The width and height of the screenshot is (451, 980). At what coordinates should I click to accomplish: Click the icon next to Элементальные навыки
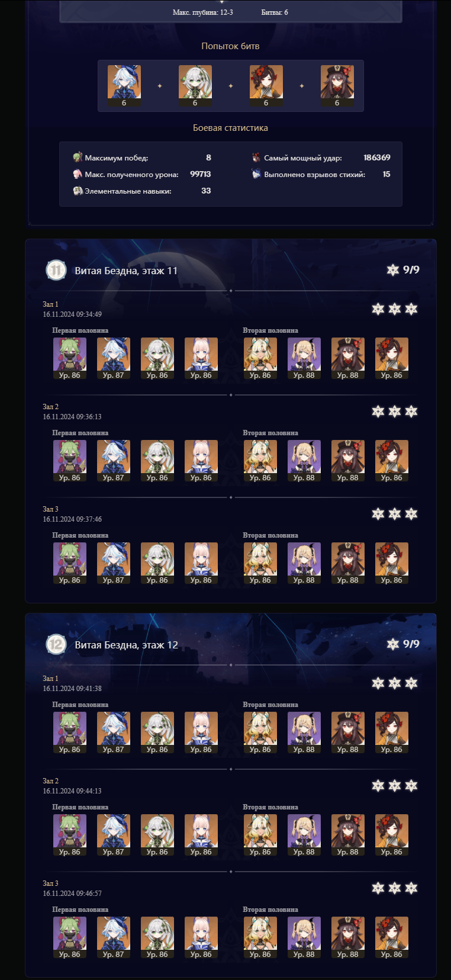click(x=78, y=191)
